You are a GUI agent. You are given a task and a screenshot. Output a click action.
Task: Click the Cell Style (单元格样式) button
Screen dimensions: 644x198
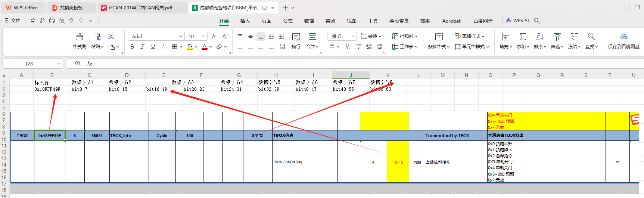(472, 47)
